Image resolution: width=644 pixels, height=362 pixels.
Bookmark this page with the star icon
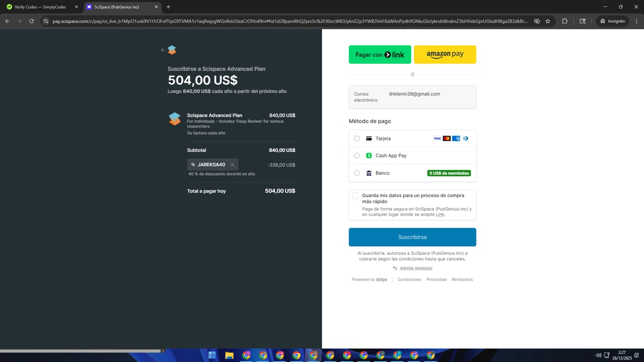click(x=548, y=21)
